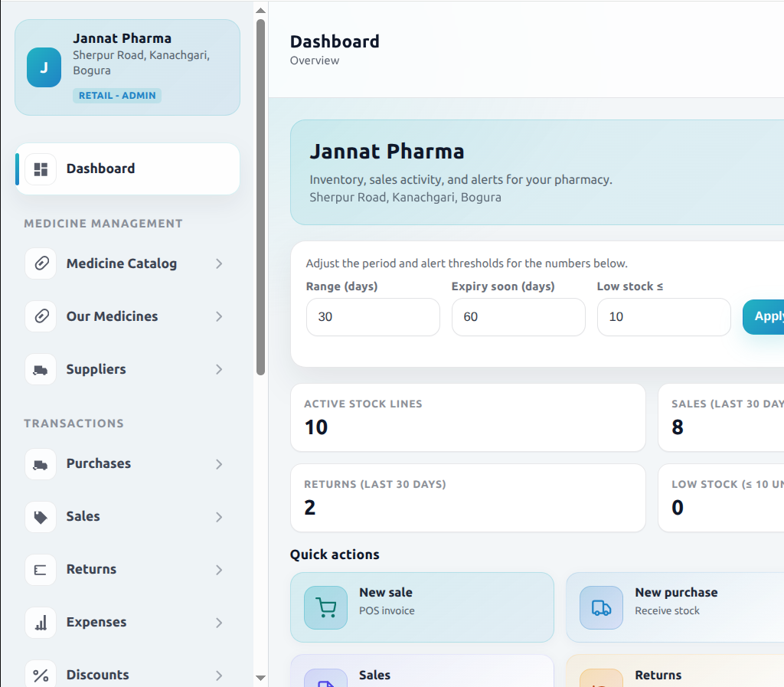
Task: Open the Discounts menu label
Action: (97, 675)
